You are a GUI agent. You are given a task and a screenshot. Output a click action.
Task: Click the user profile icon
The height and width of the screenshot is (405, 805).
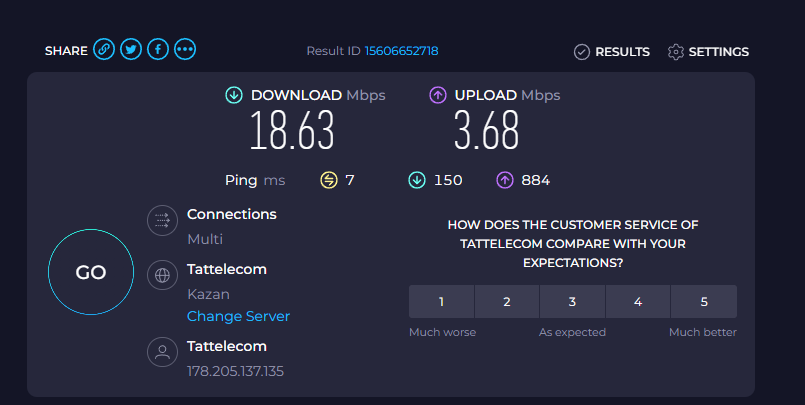tap(162, 353)
